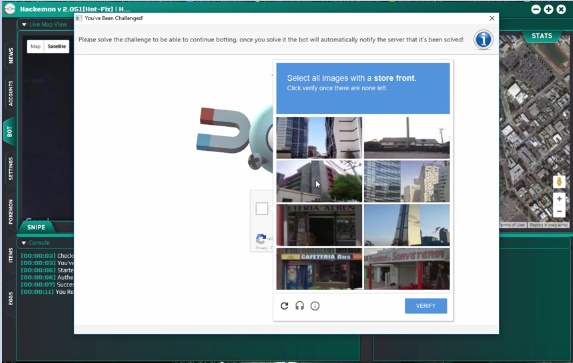Select the tile with the tall chimney
573x363 pixels.
407,137
